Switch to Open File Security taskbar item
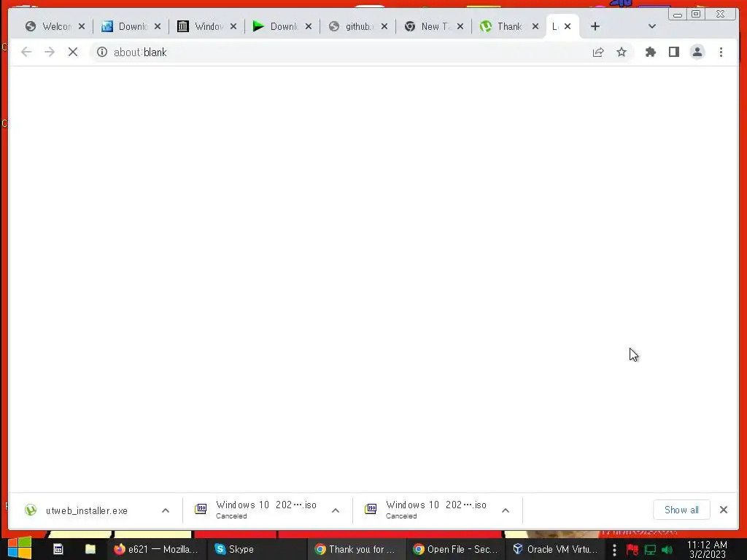Image resolution: width=747 pixels, height=560 pixels. tap(455, 549)
